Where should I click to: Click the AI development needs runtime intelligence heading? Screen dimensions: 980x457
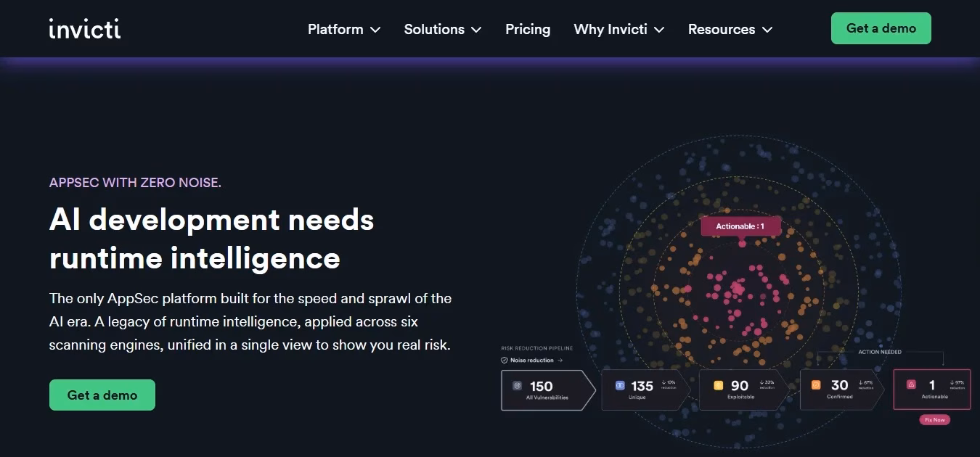click(x=211, y=238)
